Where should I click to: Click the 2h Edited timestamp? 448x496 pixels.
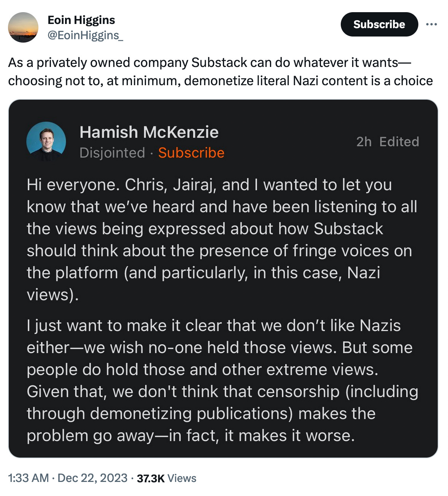coord(387,141)
